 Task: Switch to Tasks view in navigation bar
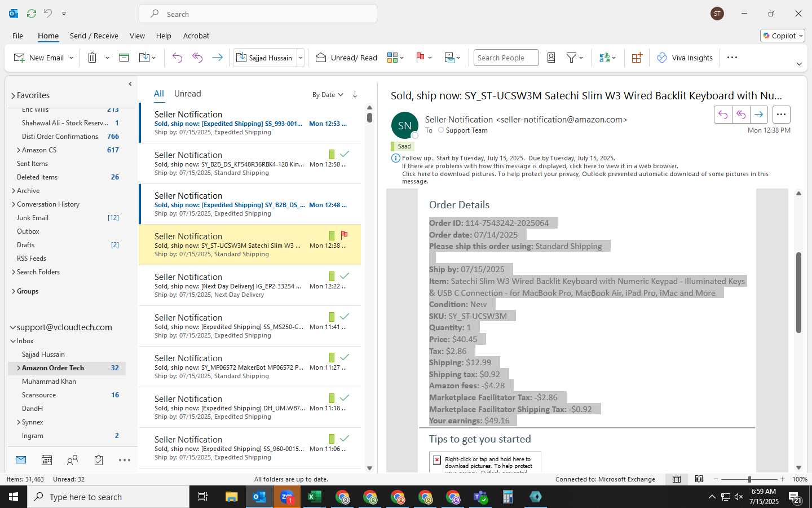click(x=99, y=460)
